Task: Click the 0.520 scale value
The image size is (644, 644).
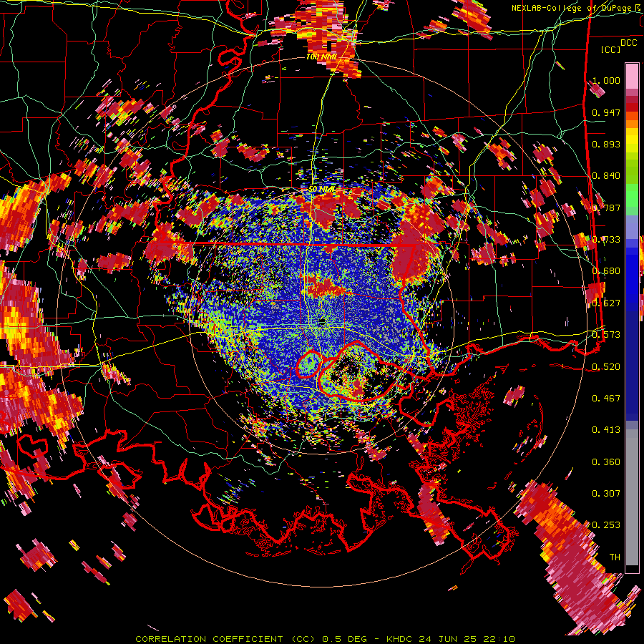Action: click(x=606, y=366)
